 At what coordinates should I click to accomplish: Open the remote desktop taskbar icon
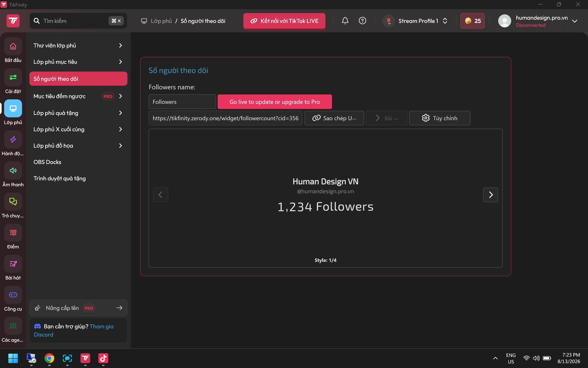(31, 358)
